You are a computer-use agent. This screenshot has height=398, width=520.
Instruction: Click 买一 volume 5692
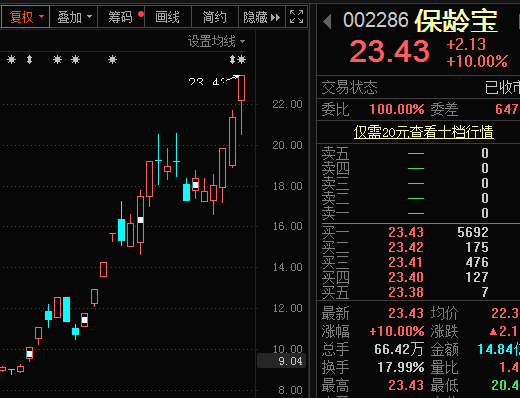(473, 232)
